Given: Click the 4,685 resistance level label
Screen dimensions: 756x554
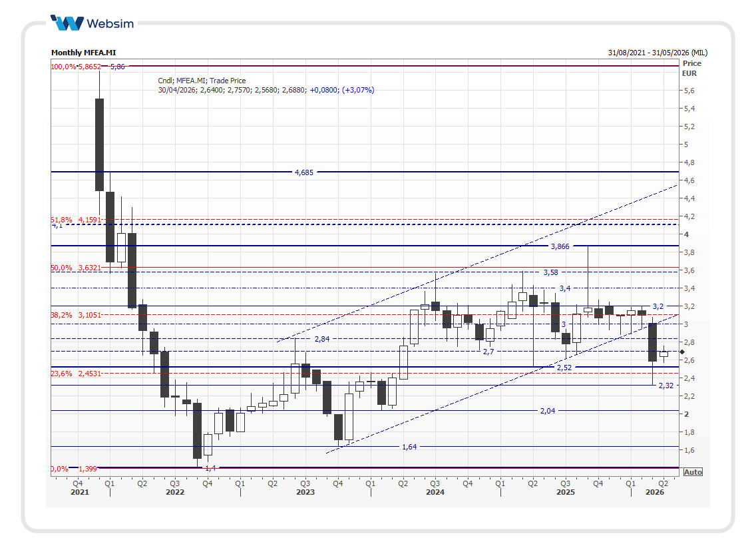Looking at the screenshot, I should (304, 172).
